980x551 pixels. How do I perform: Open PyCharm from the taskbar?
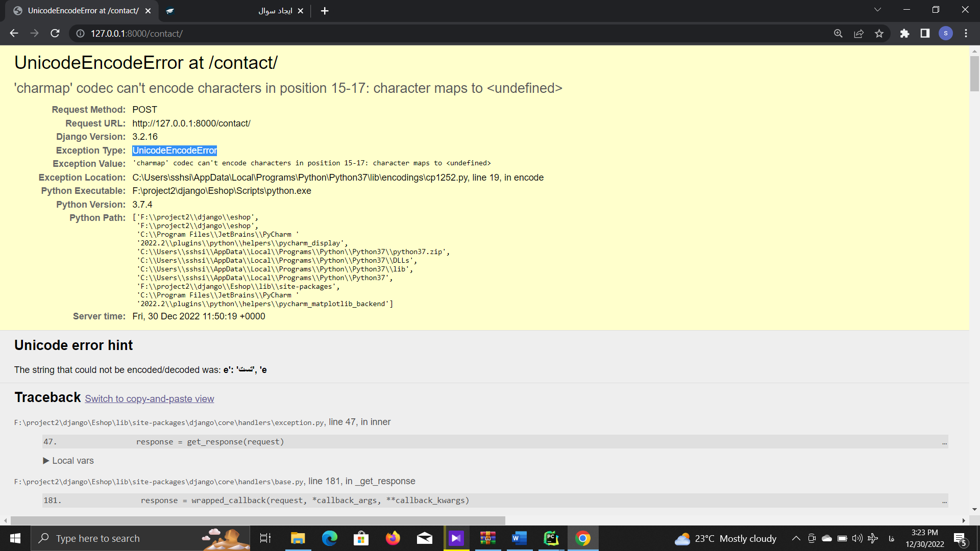[551, 538]
